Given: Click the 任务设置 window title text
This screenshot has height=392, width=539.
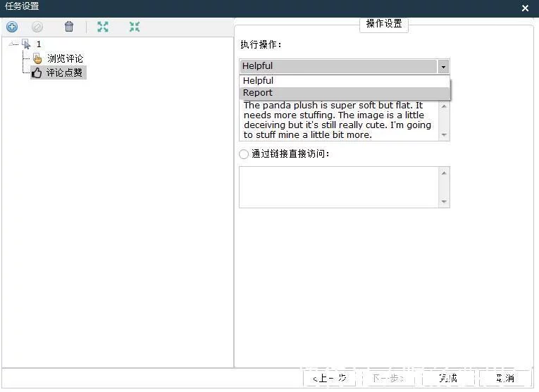Looking at the screenshot, I should click(22, 6).
